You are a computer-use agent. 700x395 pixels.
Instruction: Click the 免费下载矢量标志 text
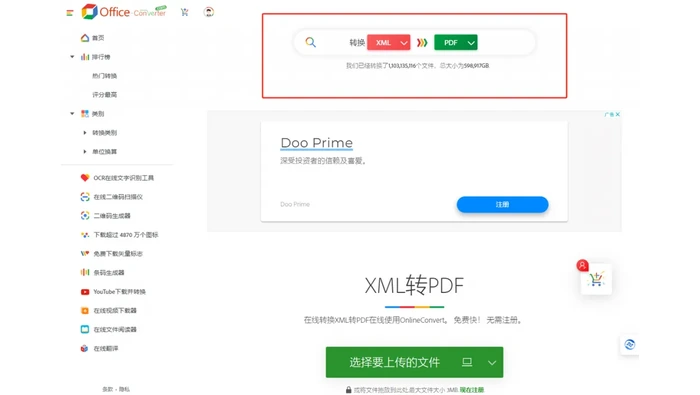point(118,254)
